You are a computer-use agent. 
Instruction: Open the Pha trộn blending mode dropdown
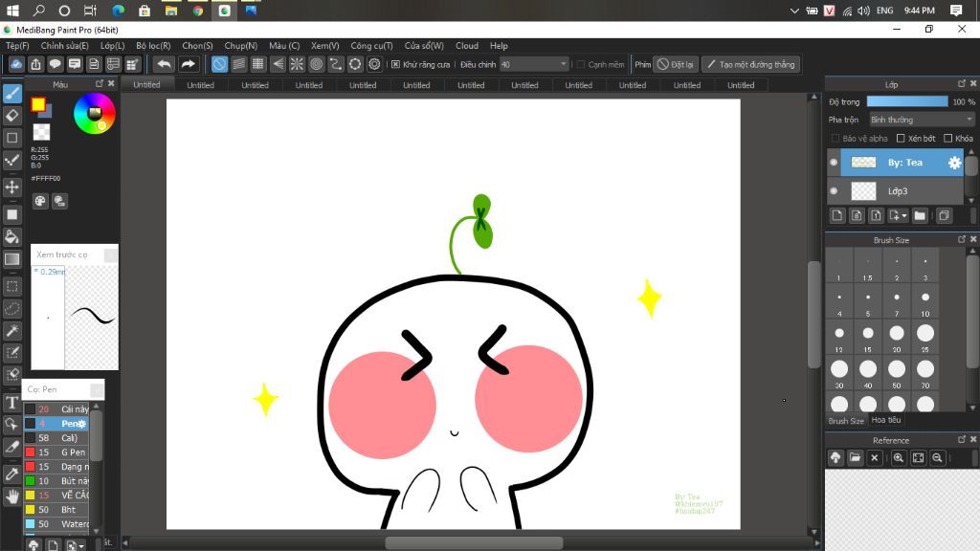click(922, 120)
